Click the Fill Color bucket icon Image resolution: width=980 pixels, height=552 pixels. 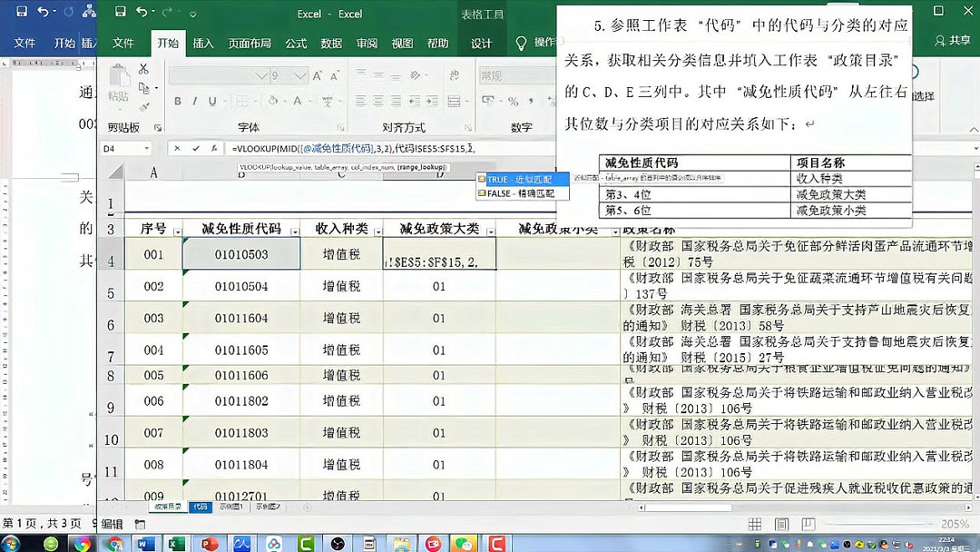click(275, 101)
